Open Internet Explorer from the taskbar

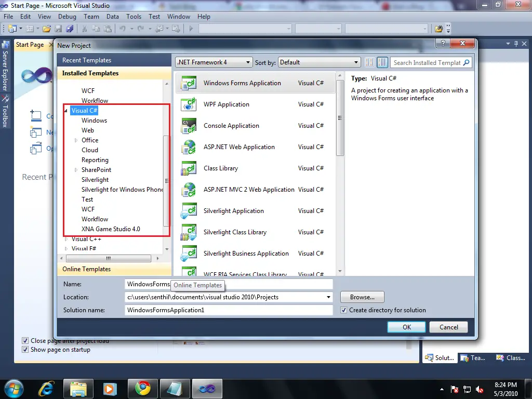tap(46, 389)
